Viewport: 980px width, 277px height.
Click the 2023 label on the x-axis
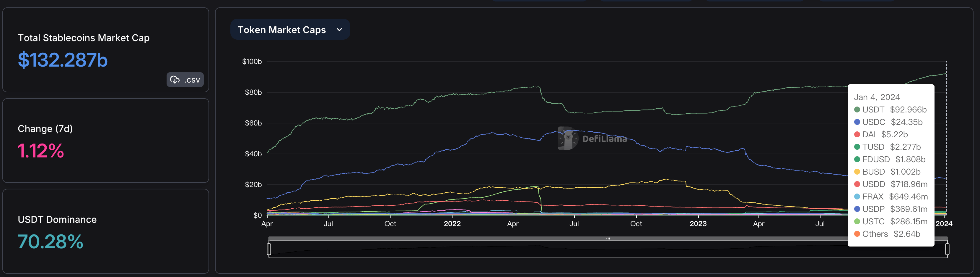coord(698,224)
